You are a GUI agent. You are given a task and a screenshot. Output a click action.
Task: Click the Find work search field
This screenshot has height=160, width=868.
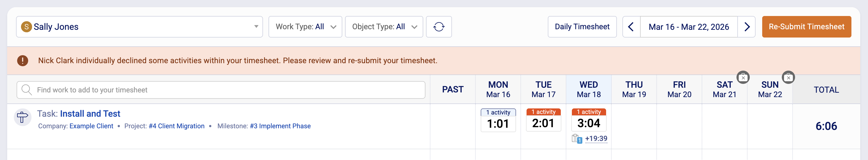click(221, 90)
